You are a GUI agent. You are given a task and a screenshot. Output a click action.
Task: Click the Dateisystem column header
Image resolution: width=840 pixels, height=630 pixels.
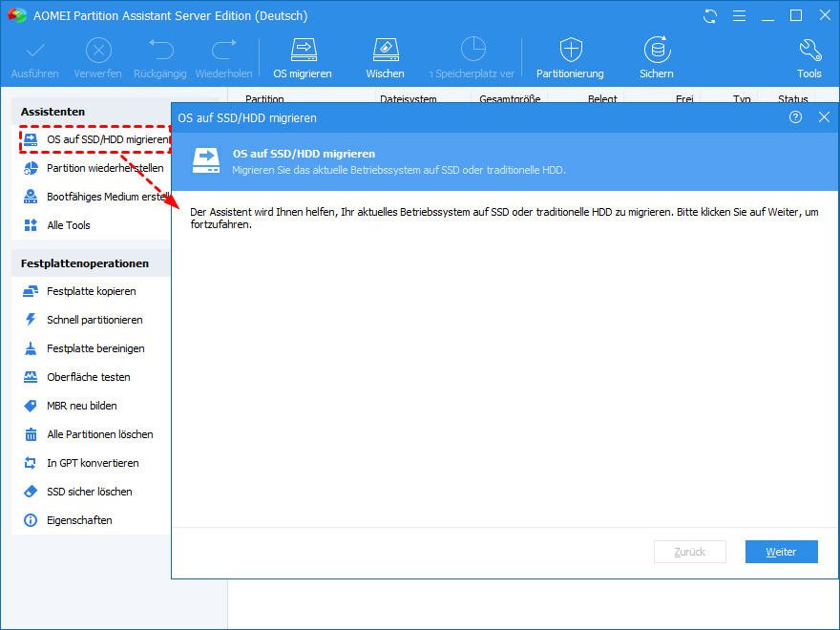(x=409, y=98)
